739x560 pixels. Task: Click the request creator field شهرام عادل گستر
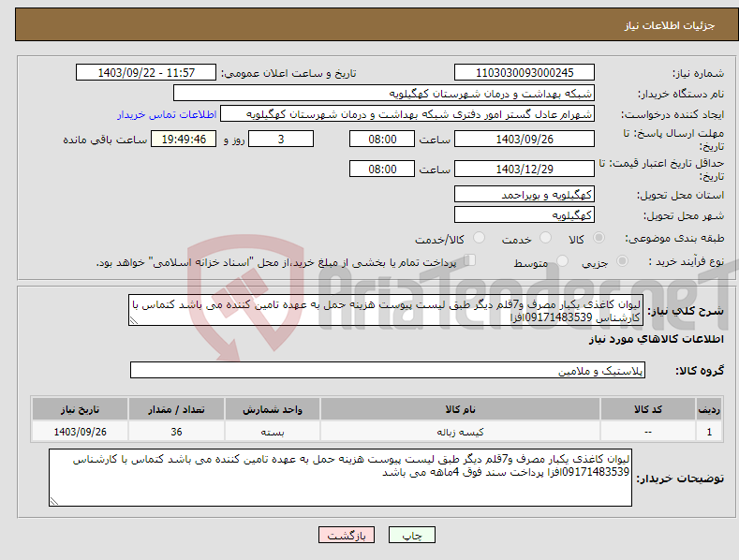click(x=407, y=114)
